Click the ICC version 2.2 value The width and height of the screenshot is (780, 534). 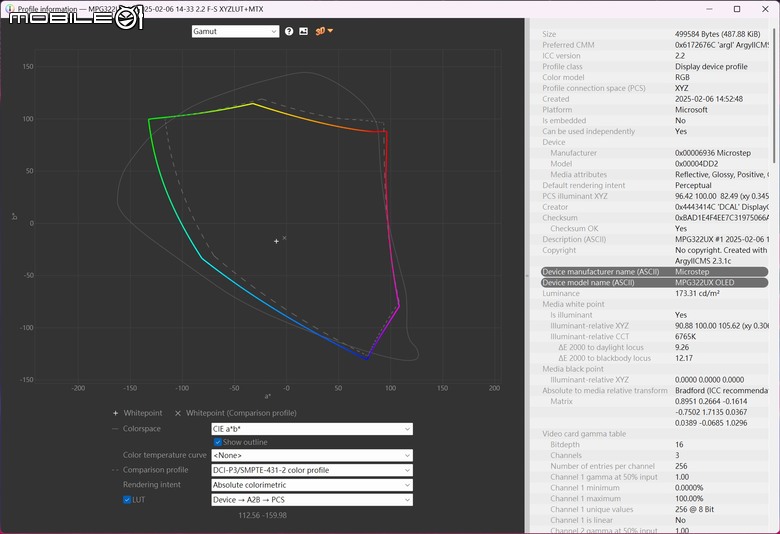680,56
